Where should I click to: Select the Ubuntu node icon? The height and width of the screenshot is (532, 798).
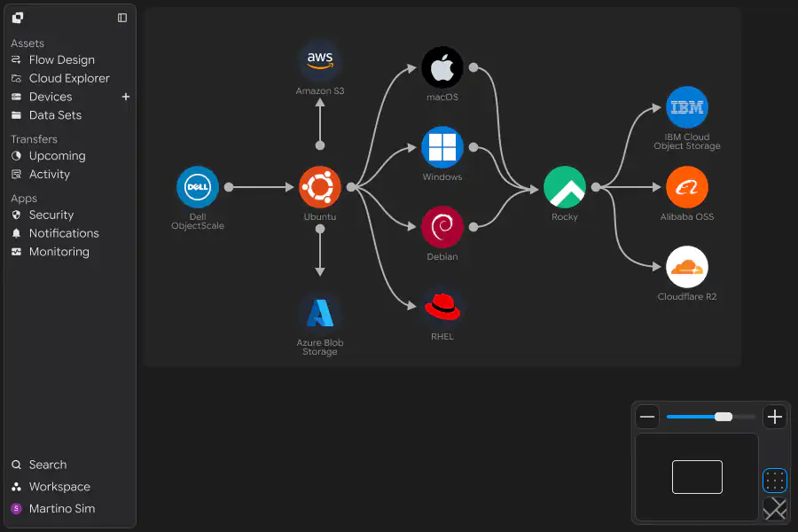320,187
